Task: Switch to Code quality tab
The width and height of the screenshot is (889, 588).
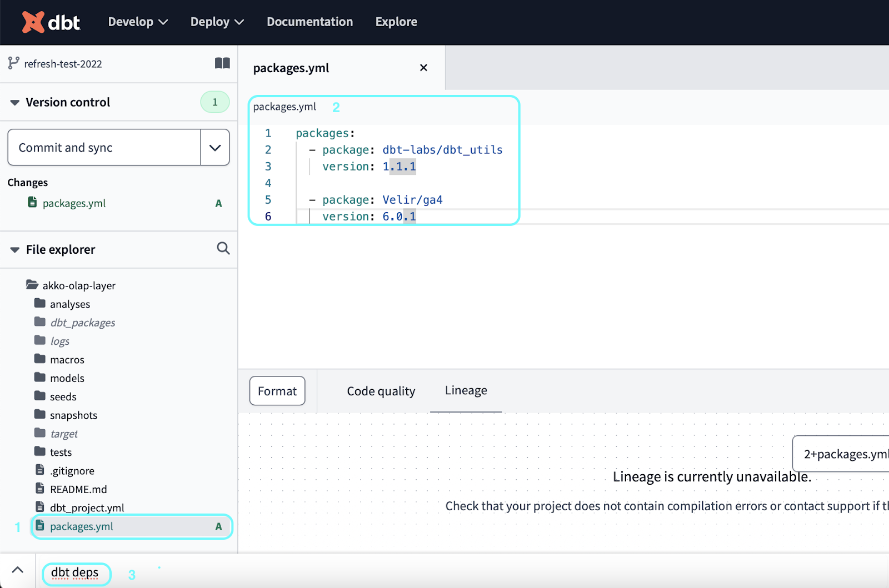Action: click(x=381, y=391)
